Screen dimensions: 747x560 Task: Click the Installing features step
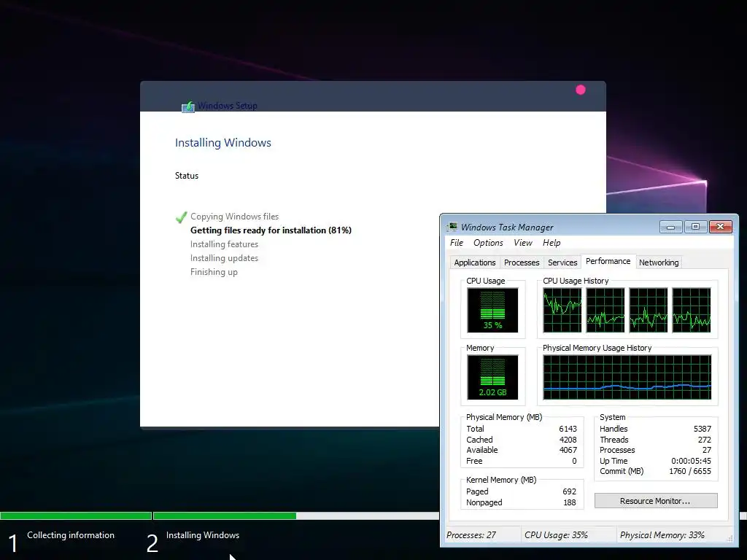tap(224, 244)
